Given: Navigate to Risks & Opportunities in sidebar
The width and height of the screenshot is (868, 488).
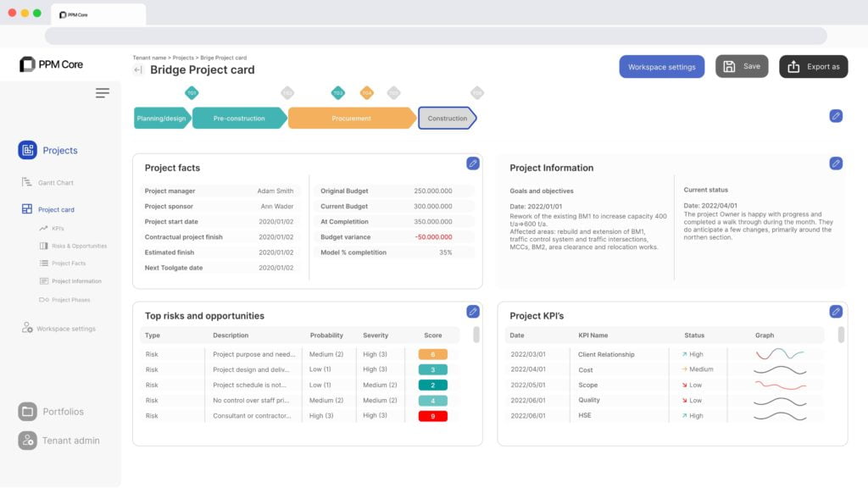Looking at the screenshot, I should 79,246.
